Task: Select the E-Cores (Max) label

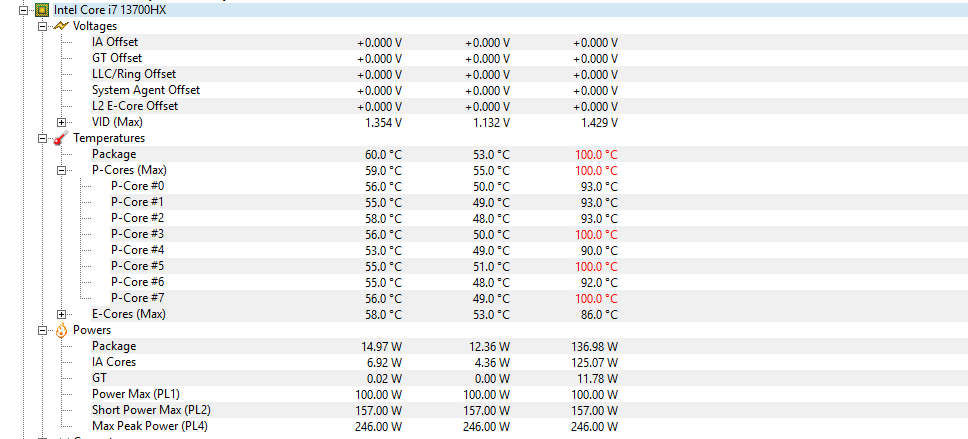Action: coord(129,314)
